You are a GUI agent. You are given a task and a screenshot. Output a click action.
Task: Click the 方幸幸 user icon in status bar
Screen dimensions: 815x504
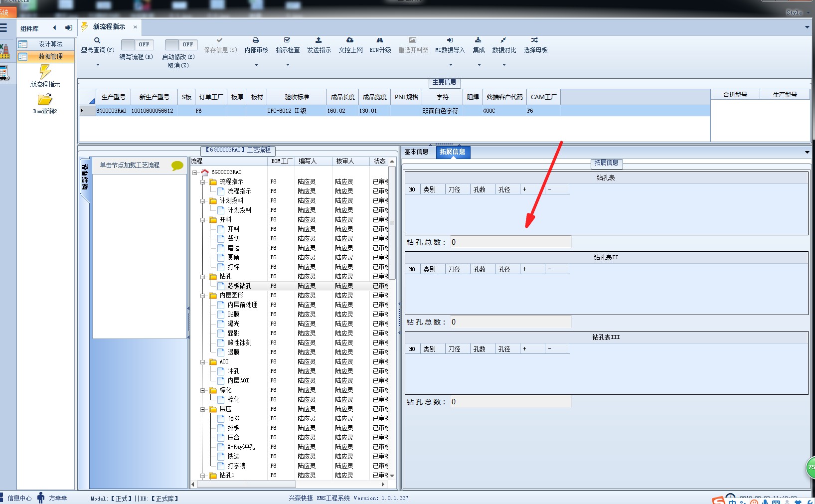(41, 498)
